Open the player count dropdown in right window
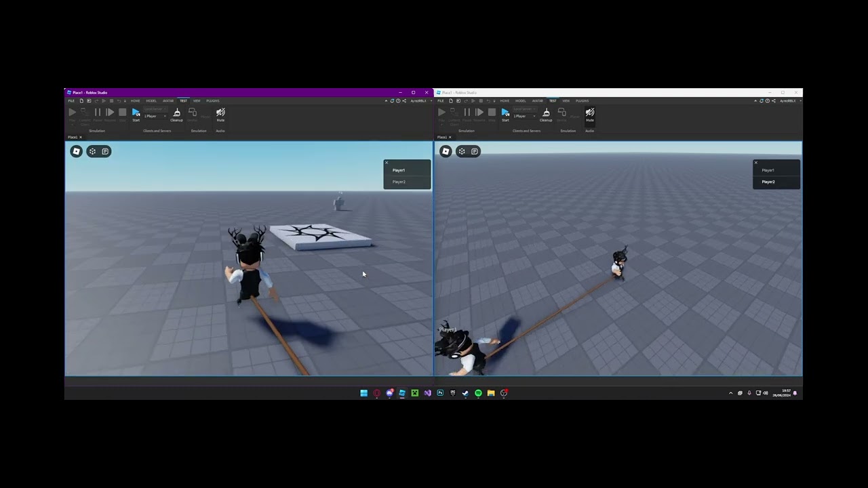The image size is (868, 488). click(525, 116)
